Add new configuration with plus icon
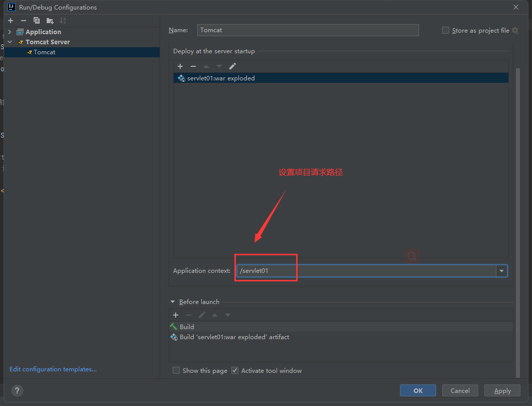The image size is (532, 406). (11, 21)
